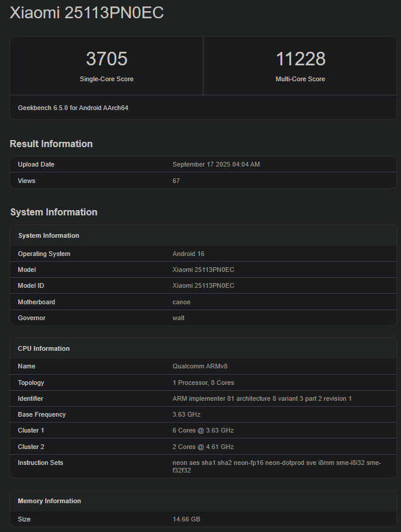Screen dimensions: 401x532
Task: Click the Cluster 1 row 6 Cores value
Action: click(203, 430)
